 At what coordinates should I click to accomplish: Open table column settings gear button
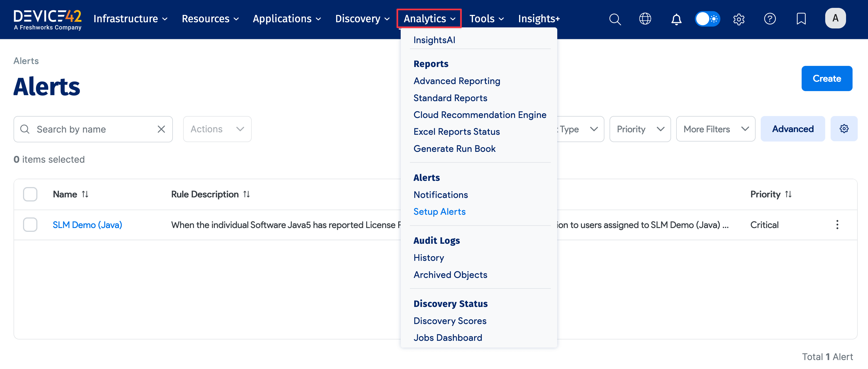point(844,129)
